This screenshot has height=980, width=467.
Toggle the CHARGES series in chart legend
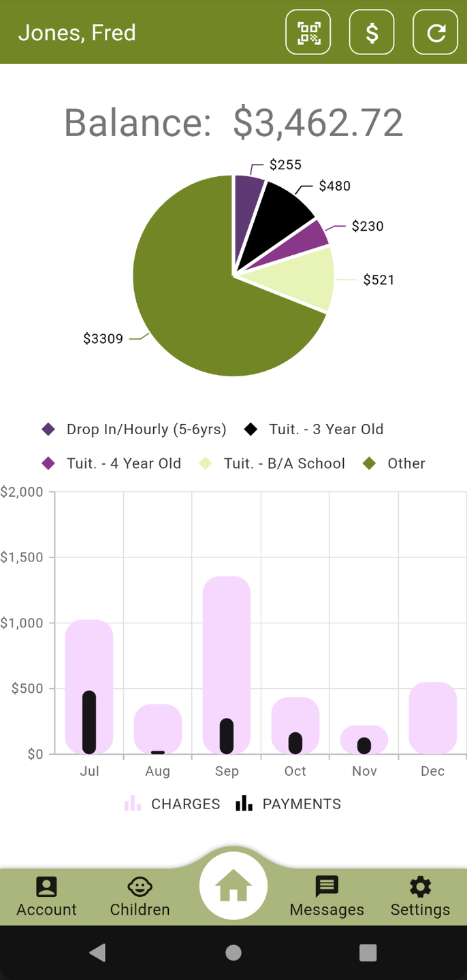click(x=172, y=804)
